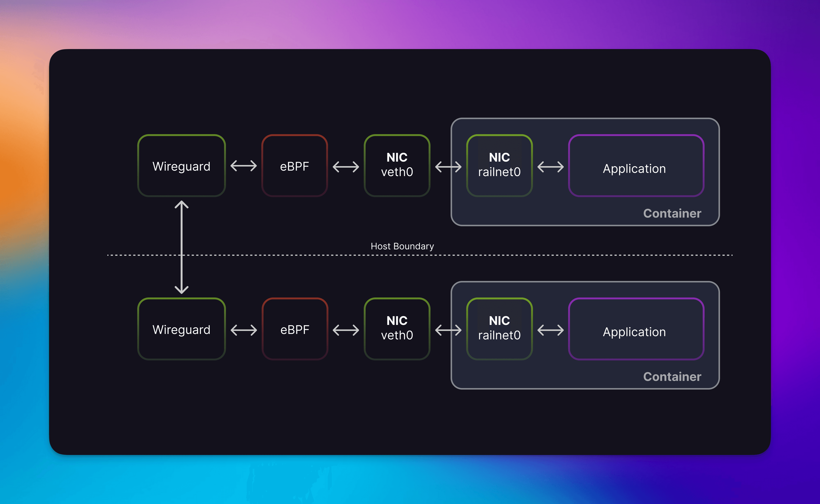Select NIC railnet0 in the top container
820x504 pixels.
pyautogui.click(x=499, y=166)
